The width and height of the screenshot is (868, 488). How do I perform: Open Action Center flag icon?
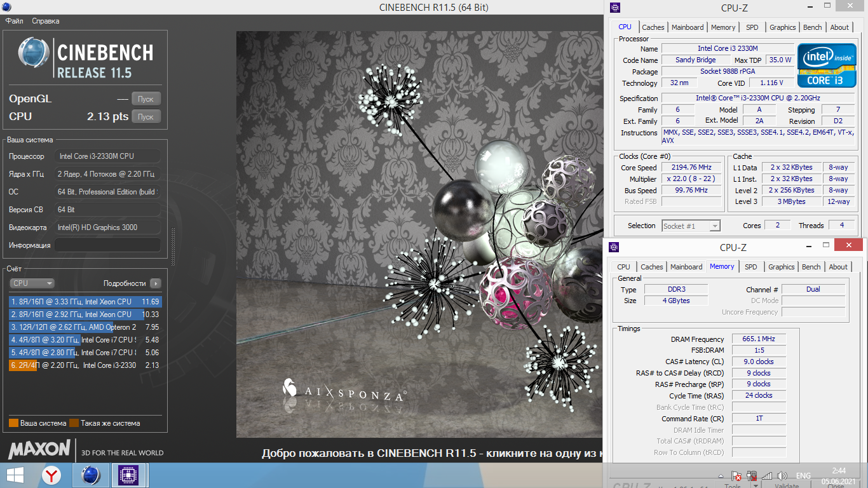736,475
